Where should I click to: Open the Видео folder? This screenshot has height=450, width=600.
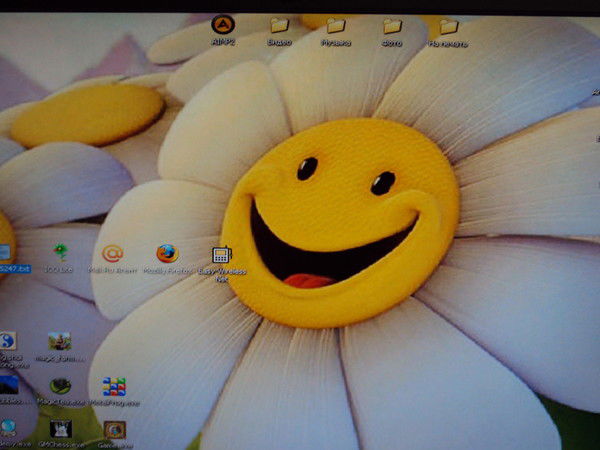tap(279, 25)
